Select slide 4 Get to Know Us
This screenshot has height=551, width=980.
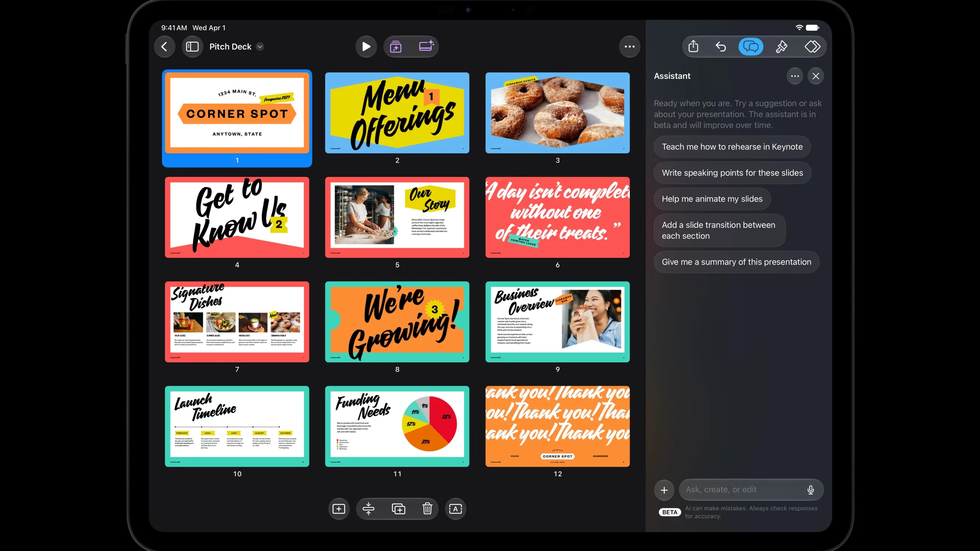237,217
